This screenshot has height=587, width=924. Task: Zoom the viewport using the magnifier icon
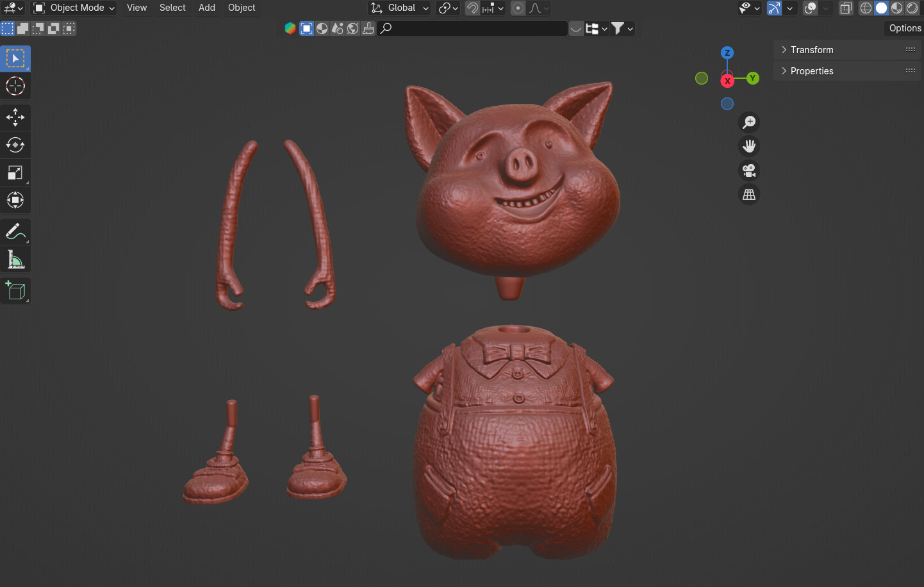pyautogui.click(x=748, y=122)
